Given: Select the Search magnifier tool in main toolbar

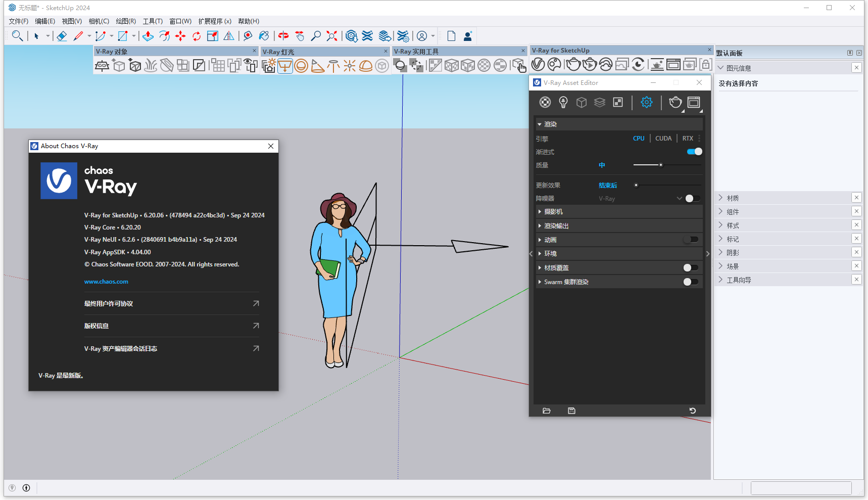Looking at the screenshot, I should point(17,36).
